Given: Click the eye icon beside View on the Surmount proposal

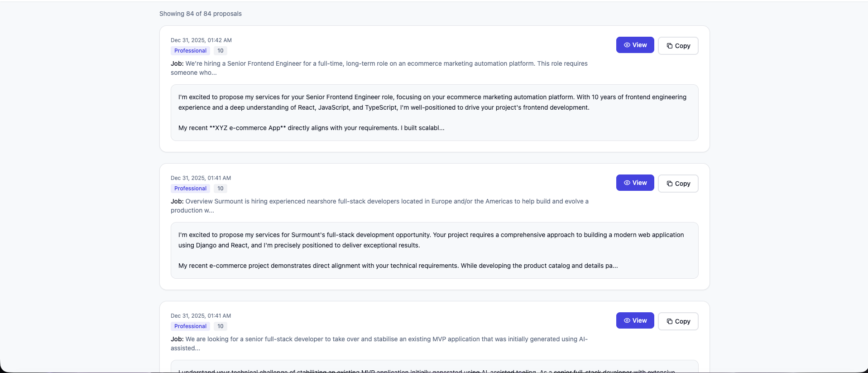Looking at the screenshot, I should pos(627,183).
